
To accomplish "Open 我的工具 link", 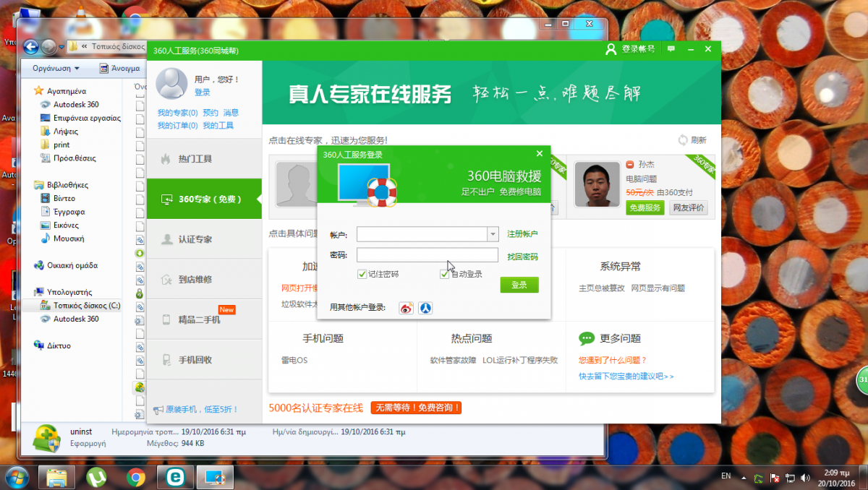I will (218, 126).
